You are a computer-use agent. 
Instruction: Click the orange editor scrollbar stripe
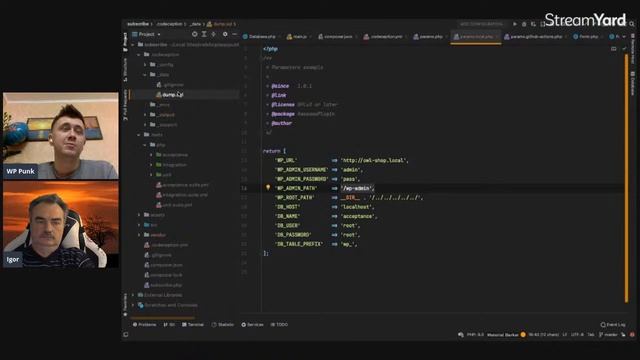(x=626, y=178)
